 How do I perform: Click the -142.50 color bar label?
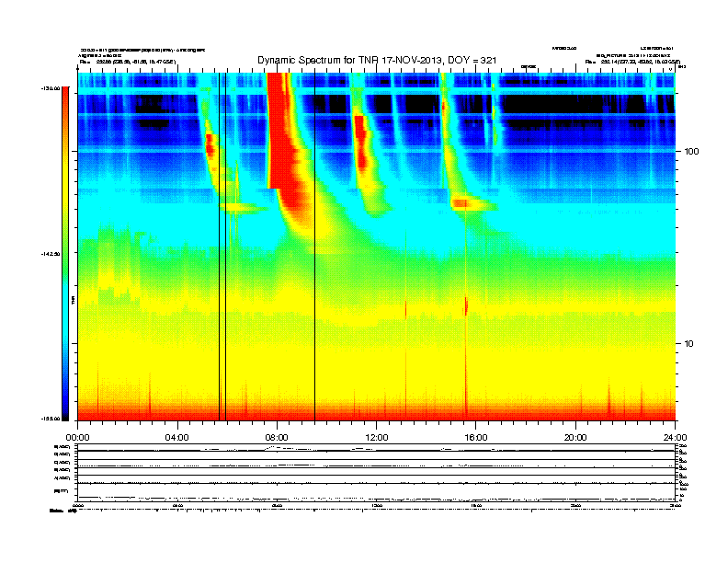coord(51,254)
